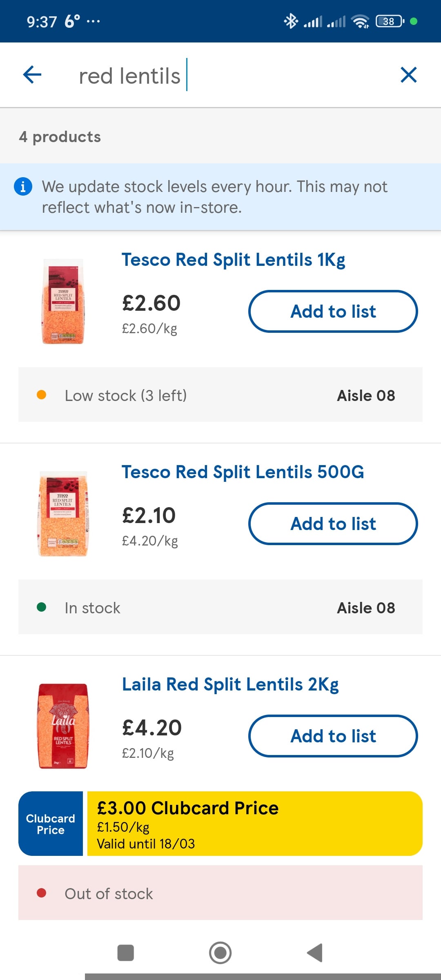Screen dimensions: 441x980
Task: Add Laila Red Split Lentils 2Kg to list
Action: 333,736
